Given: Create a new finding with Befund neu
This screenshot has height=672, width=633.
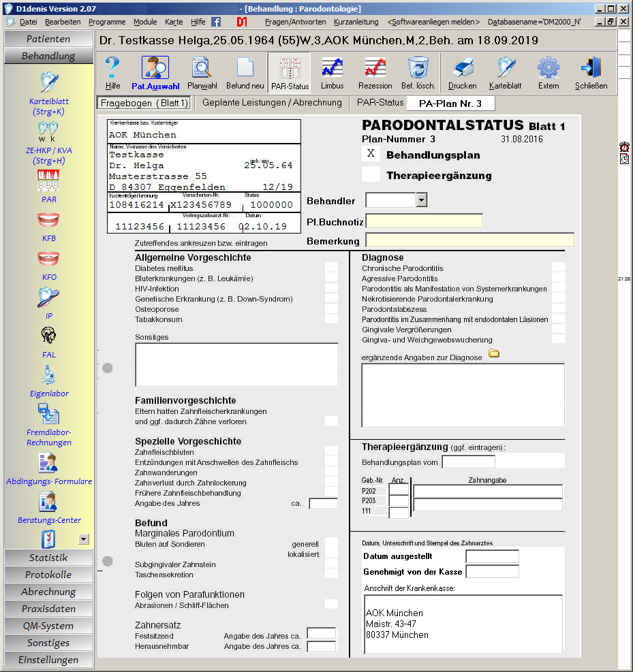Looking at the screenshot, I should tap(245, 73).
